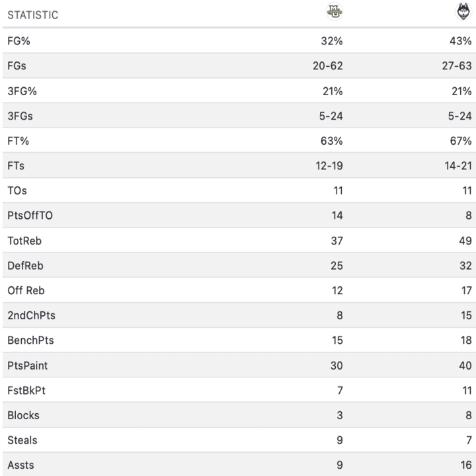Select the Assts row label
The image size is (476, 476).
[21, 465]
